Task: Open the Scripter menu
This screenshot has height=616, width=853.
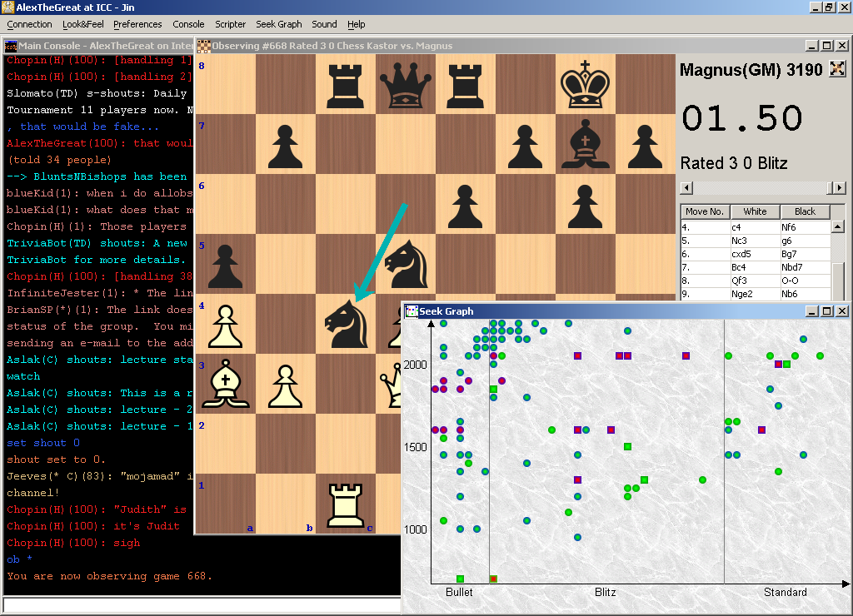Action: point(231,24)
